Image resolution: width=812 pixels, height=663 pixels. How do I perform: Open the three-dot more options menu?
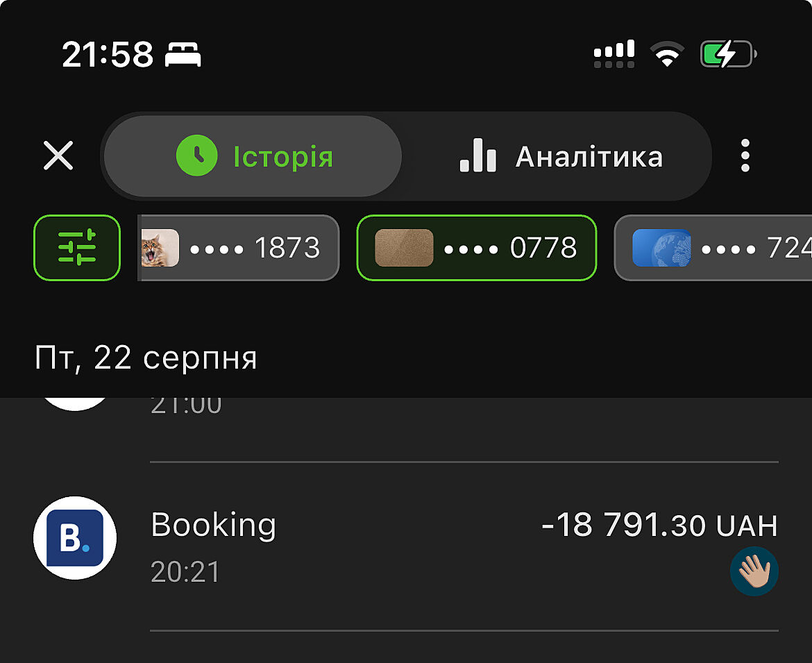click(x=745, y=156)
